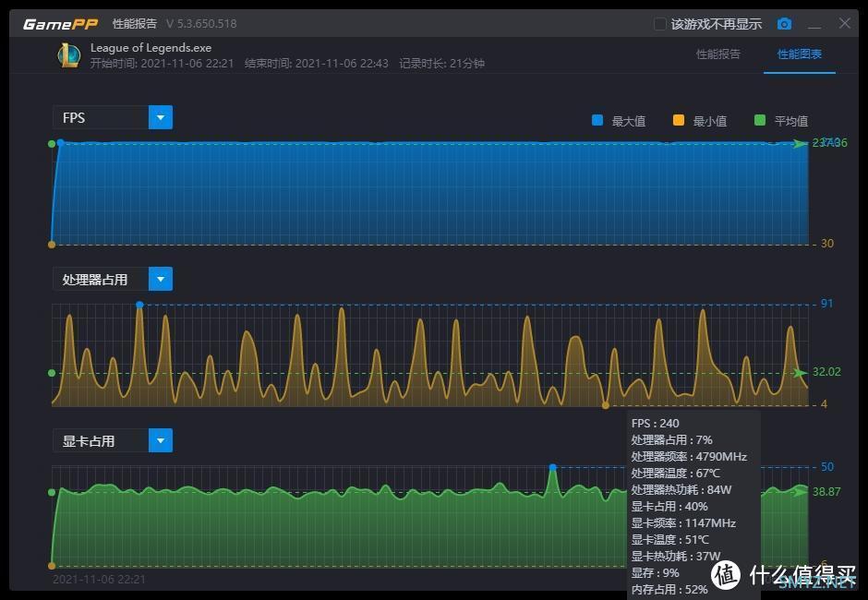Open the FPS metric dropdown arrow

pos(161,117)
